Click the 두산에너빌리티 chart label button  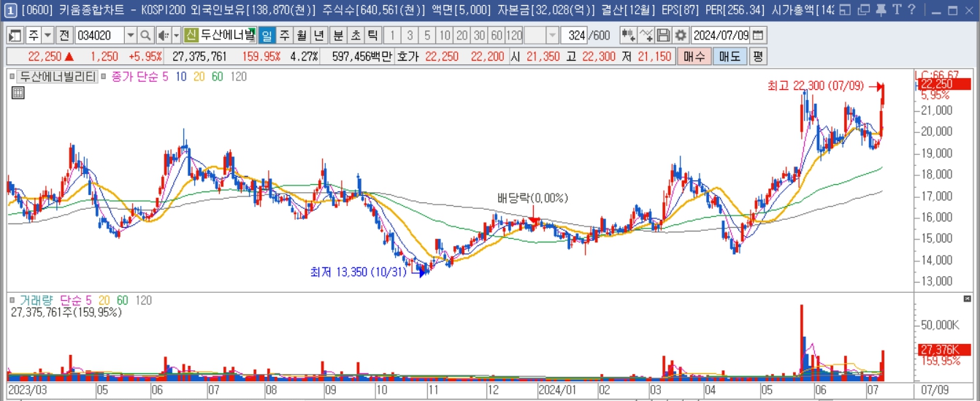click(x=57, y=76)
